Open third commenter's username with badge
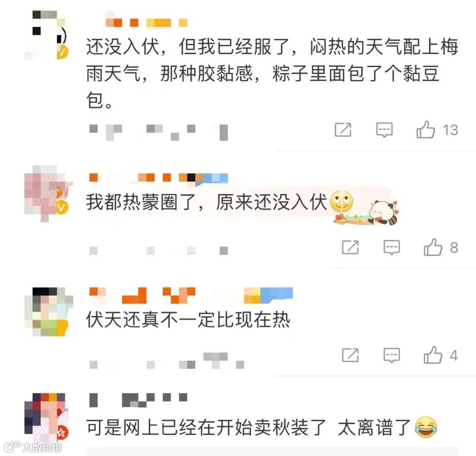Screen dimensions: 476x456 [x=191, y=295]
